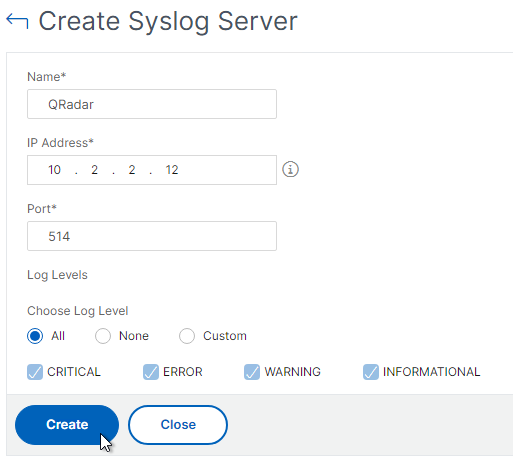Screen dimensions: 513x456
Task: Click the Choose Log Level label
Action: coord(78,311)
